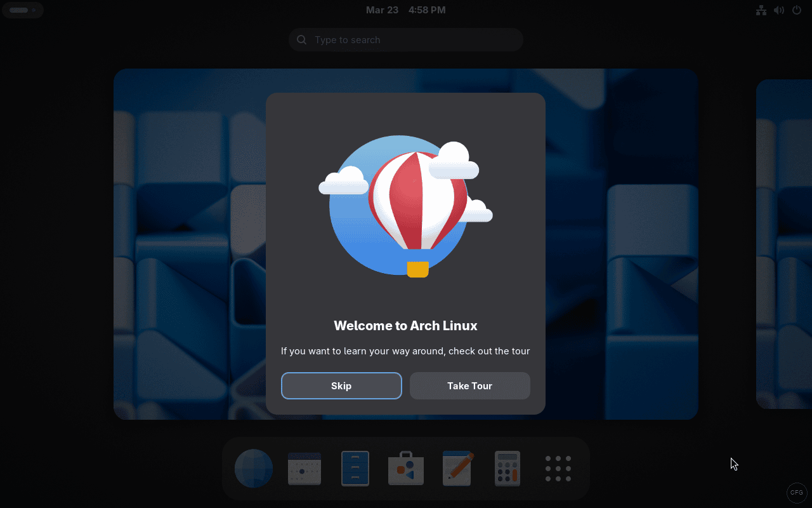Select the partially visible workspace on the right
Screen dimensions: 812x508
point(784,244)
